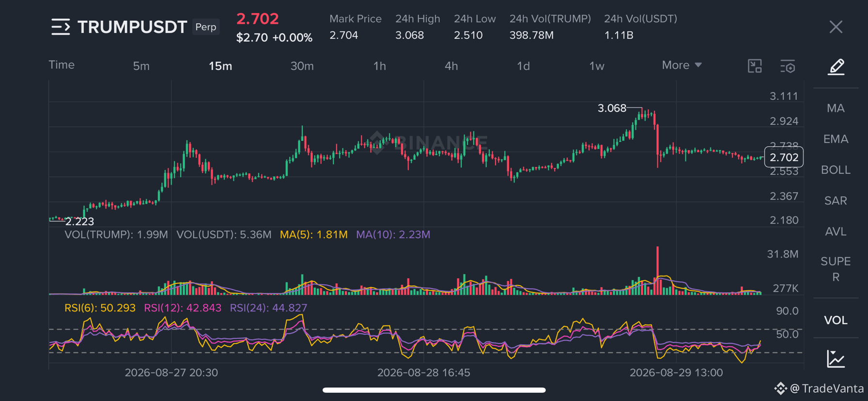The width and height of the screenshot is (868, 401).
Task: Select the Time chart option
Action: (62, 65)
